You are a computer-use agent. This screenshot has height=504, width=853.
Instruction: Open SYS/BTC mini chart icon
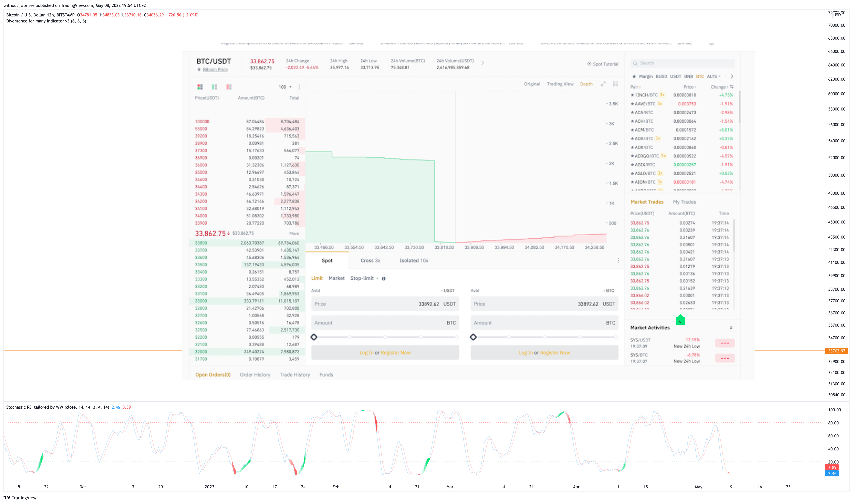[x=725, y=358]
